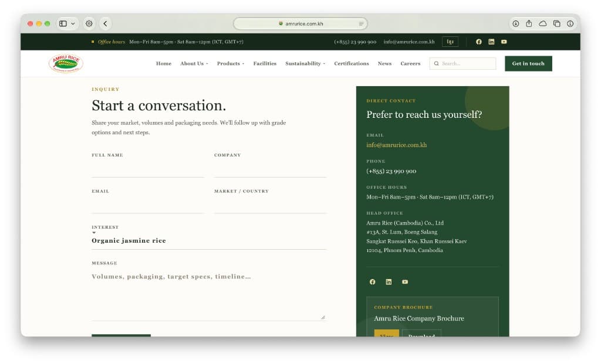Click the Office hours label in top bar

tap(111, 42)
